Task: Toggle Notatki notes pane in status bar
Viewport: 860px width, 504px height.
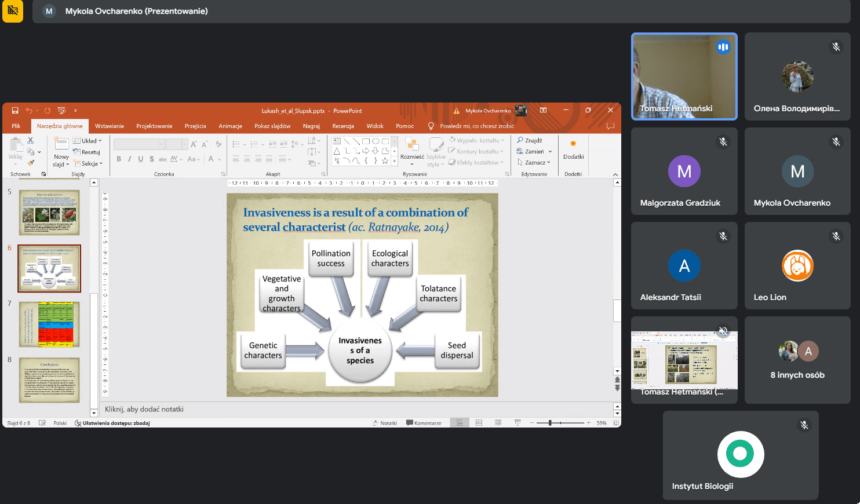Action: [385, 423]
